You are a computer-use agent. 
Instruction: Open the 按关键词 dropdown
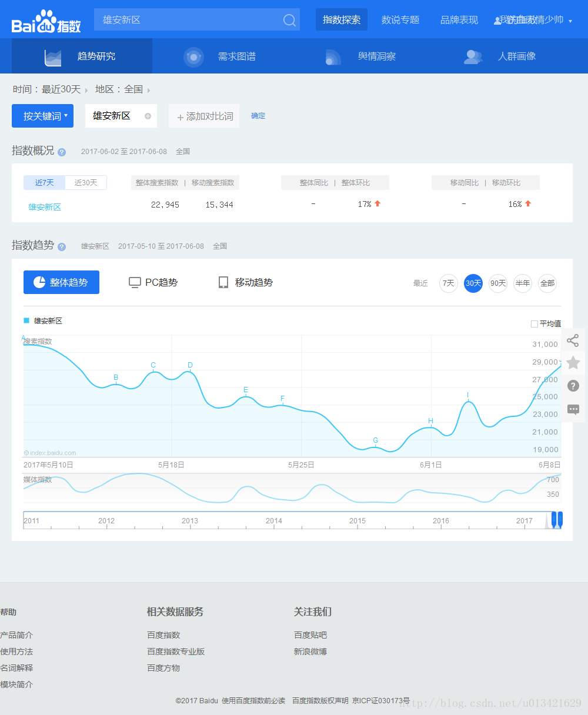[x=42, y=116]
